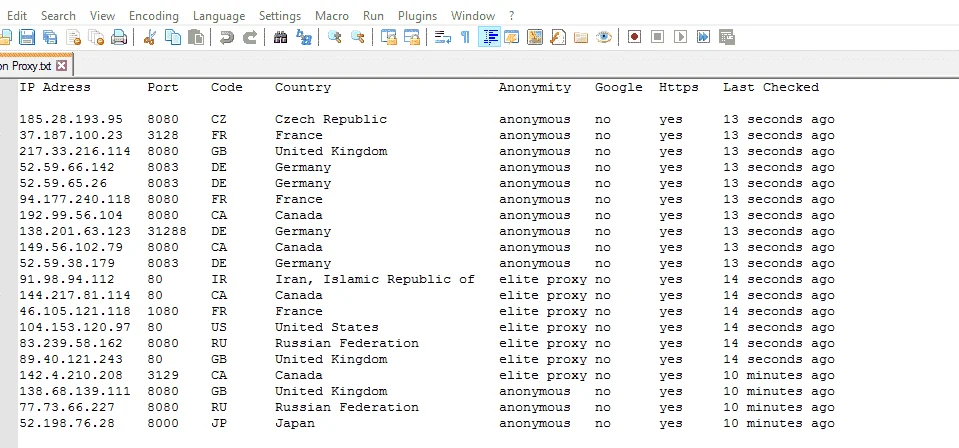Click IP address 185.28.193.95
Image resolution: width=959 pixels, height=448 pixels.
[x=71, y=119]
